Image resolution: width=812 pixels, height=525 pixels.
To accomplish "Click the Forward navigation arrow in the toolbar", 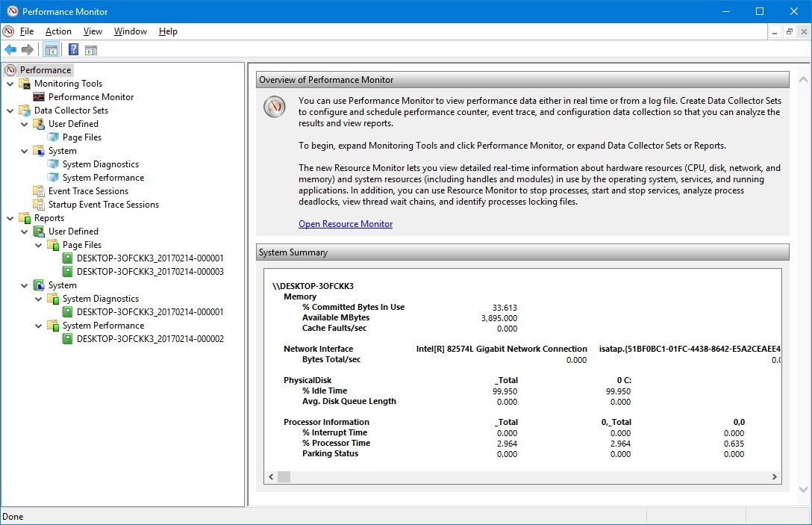I will (26, 49).
